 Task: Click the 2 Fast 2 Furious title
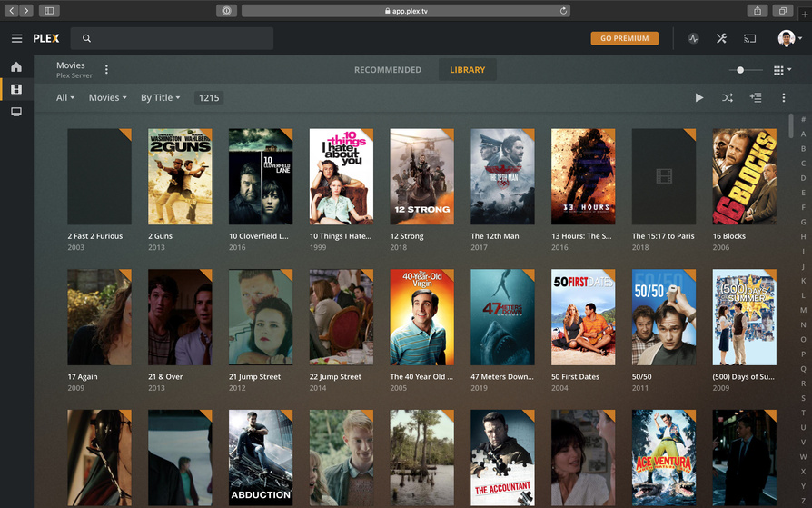[x=94, y=236]
